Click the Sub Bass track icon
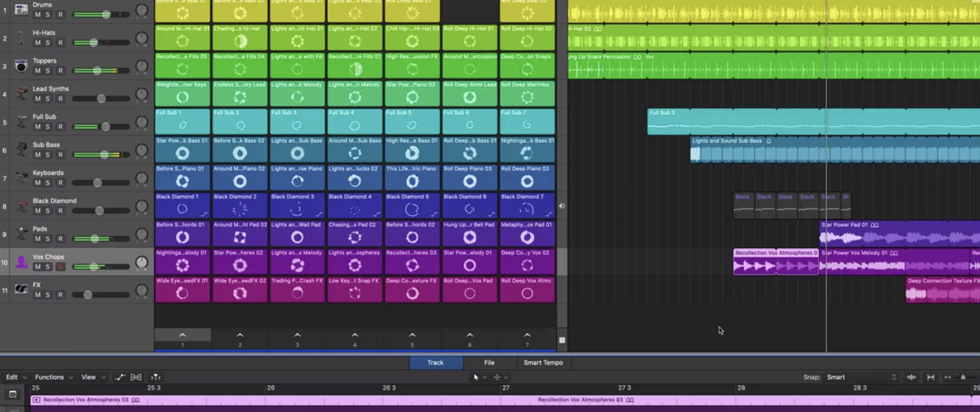Viewport: 980px width, 412px height. tap(21, 150)
